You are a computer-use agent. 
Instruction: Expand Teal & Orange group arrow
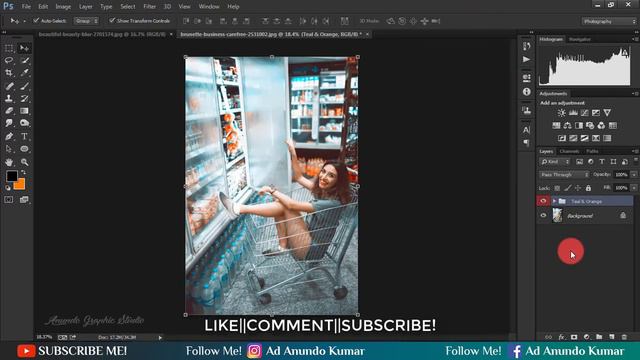(554, 201)
